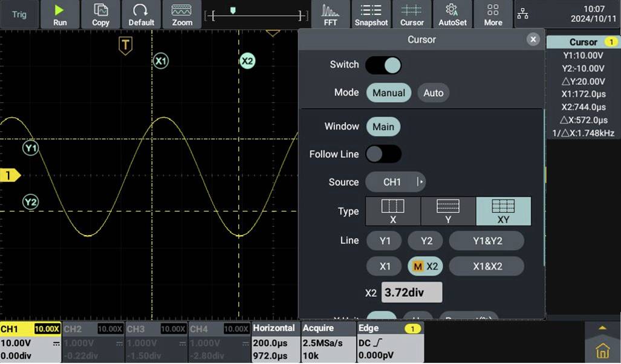This screenshot has height=364, width=621.
Task: Switch cursor Mode to Auto
Action: point(433,93)
